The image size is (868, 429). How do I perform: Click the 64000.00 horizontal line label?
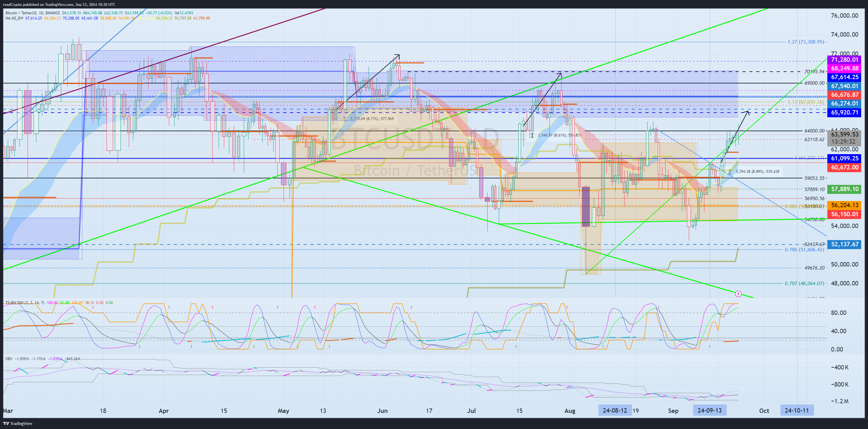click(814, 131)
